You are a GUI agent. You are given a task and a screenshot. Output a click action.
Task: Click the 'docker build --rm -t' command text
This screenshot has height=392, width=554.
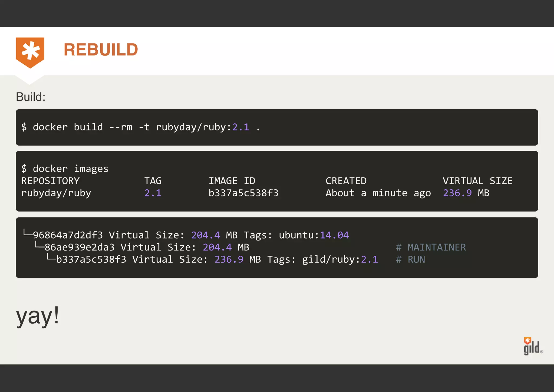click(91, 127)
